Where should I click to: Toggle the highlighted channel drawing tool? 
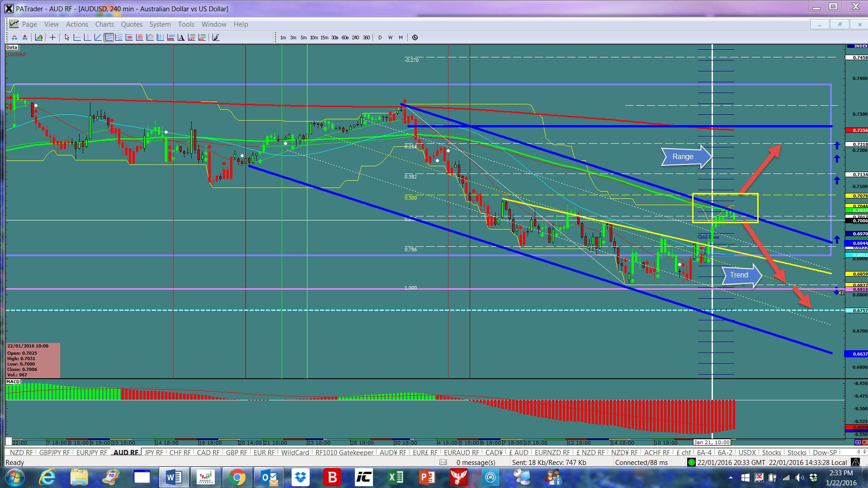click(108, 38)
